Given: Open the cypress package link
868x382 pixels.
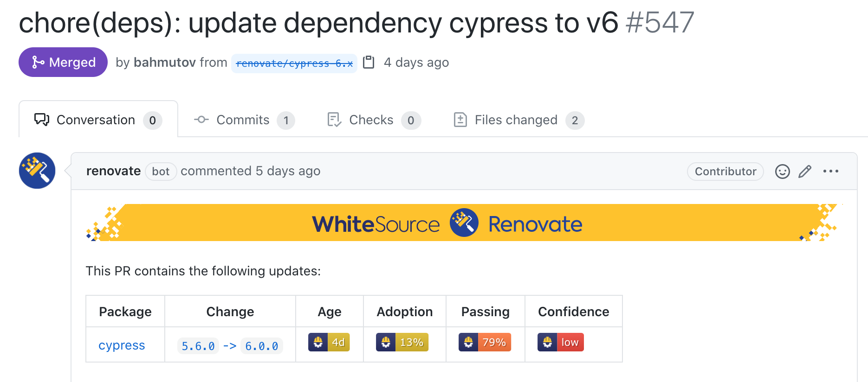Looking at the screenshot, I should tap(122, 345).
